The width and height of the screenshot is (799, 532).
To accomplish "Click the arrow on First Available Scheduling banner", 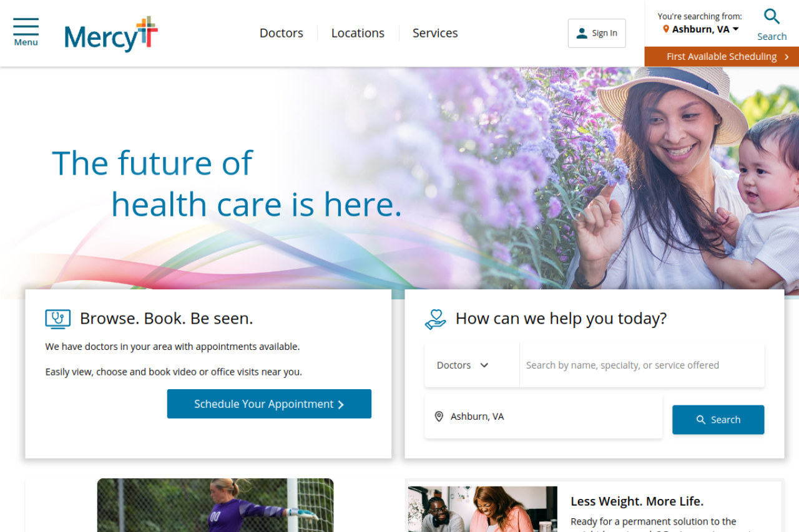I will point(787,57).
